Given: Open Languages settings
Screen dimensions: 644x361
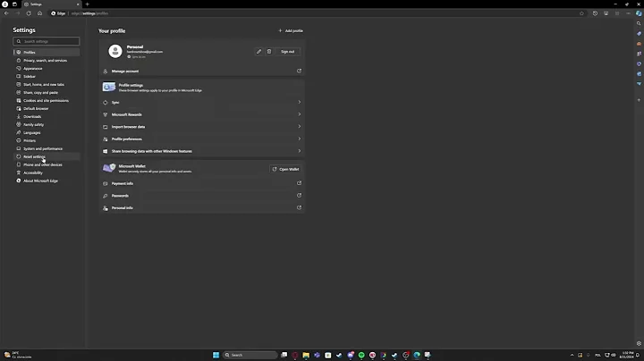Looking at the screenshot, I should point(47,132).
